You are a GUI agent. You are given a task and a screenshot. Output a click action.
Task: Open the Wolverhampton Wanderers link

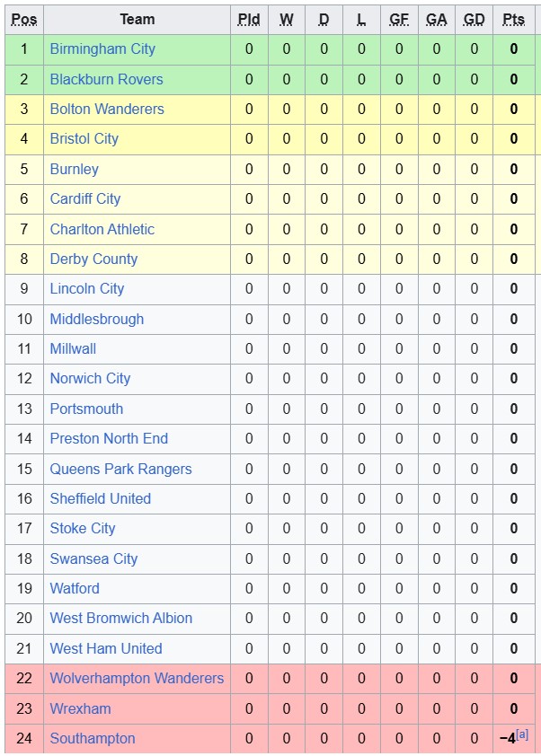click(137, 679)
